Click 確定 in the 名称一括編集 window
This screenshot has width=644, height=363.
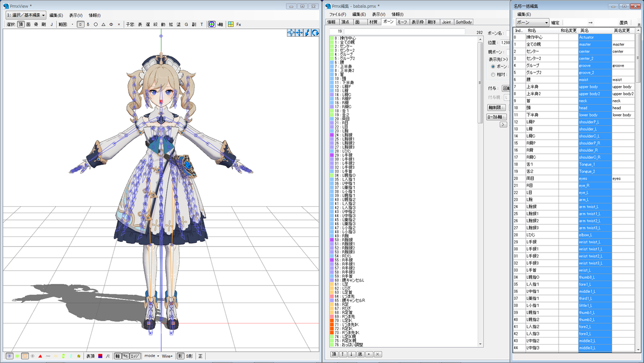pos(555,23)
